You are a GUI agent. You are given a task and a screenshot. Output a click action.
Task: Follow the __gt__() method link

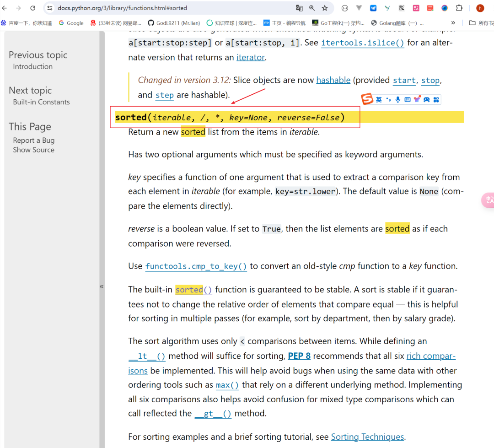tap(213, 413)
